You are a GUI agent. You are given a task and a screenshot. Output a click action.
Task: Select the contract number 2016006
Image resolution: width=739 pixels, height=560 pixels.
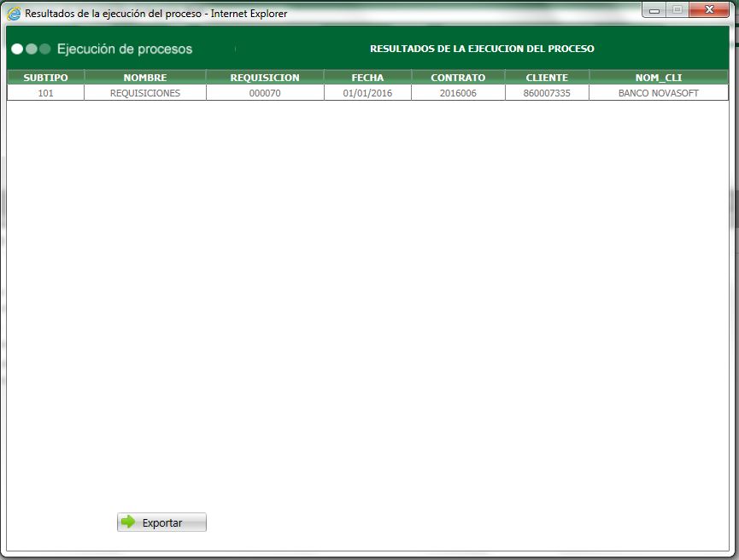457,93
